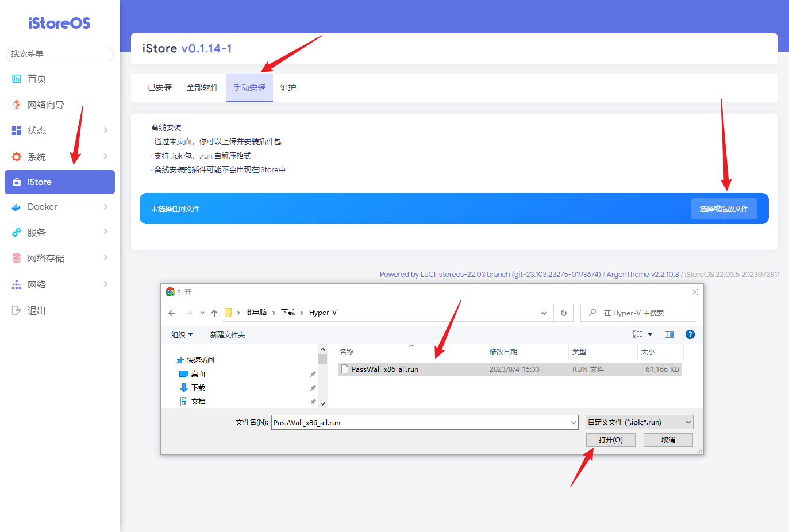Switch to the 手动安装 tab
The width and height of the screenshot is (789, 532).
point(249,87)
